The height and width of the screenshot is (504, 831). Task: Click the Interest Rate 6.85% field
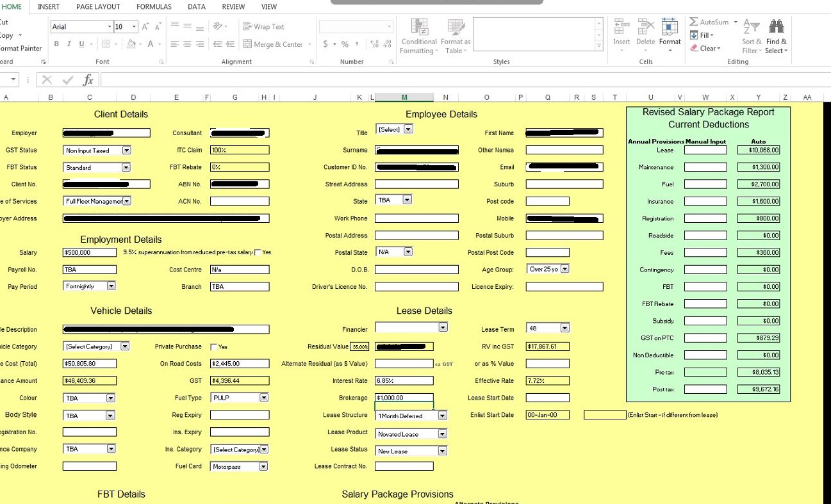404,380
